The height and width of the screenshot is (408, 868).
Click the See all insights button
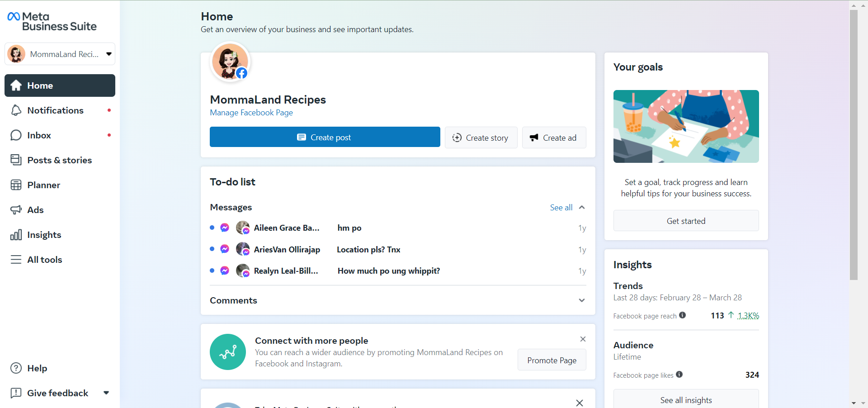click(686, 399)
